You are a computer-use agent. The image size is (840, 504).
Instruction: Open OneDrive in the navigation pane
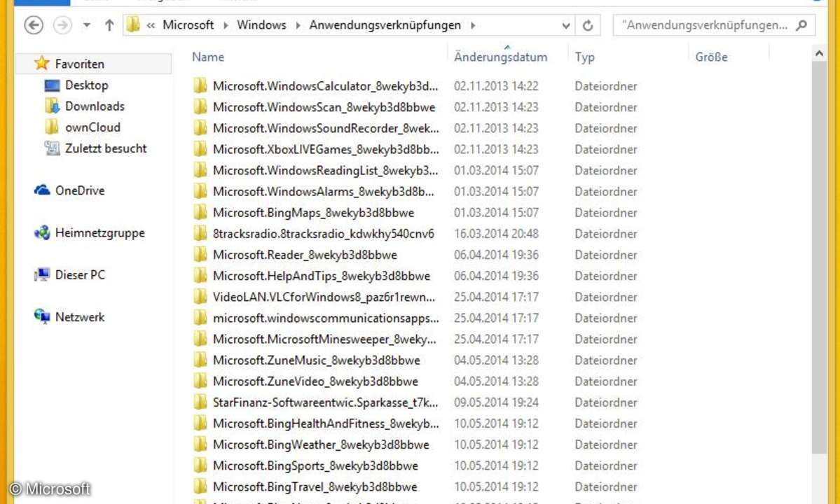coord(80,190)
